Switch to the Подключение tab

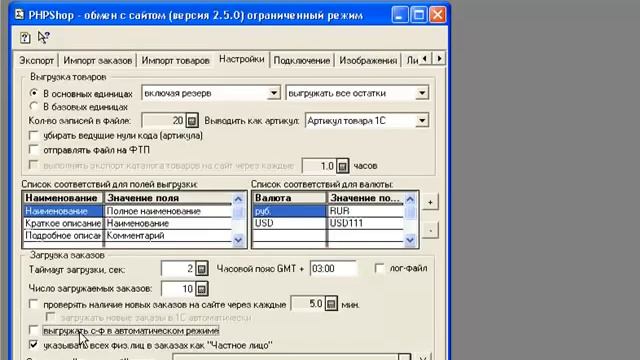tap(302, 60)
